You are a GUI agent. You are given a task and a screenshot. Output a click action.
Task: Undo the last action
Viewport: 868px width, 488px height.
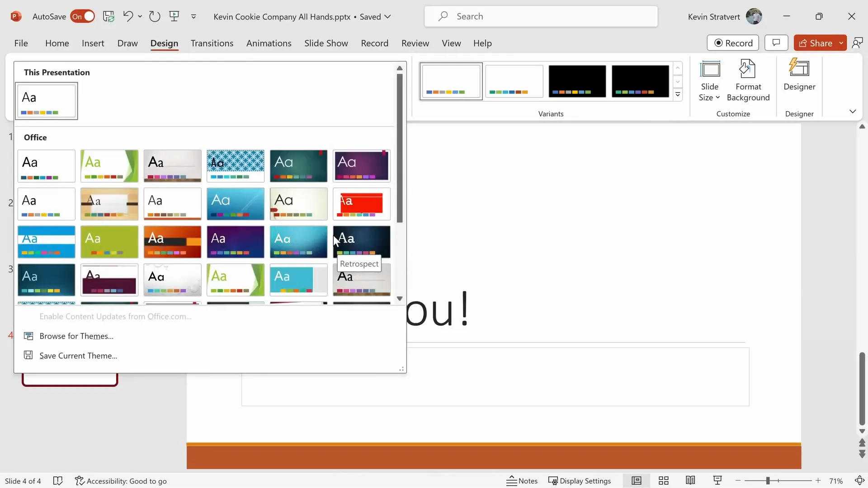128,17
